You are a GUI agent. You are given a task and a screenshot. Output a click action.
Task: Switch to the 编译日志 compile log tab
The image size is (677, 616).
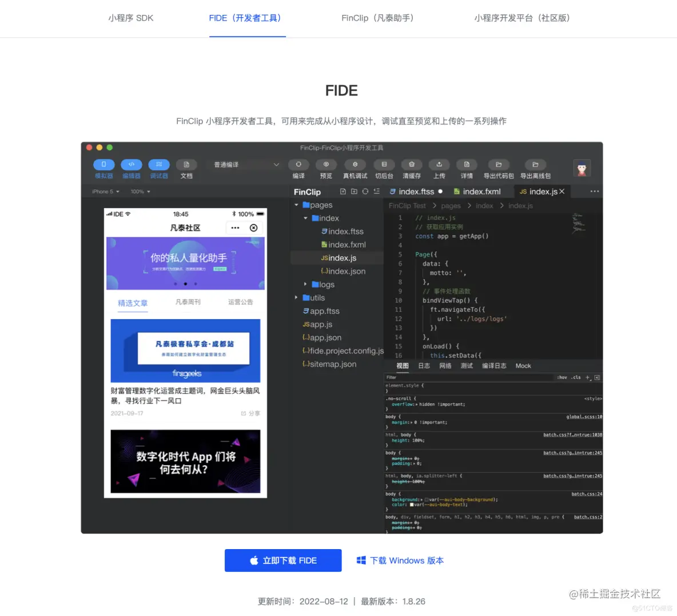click(x=494, y=366)
